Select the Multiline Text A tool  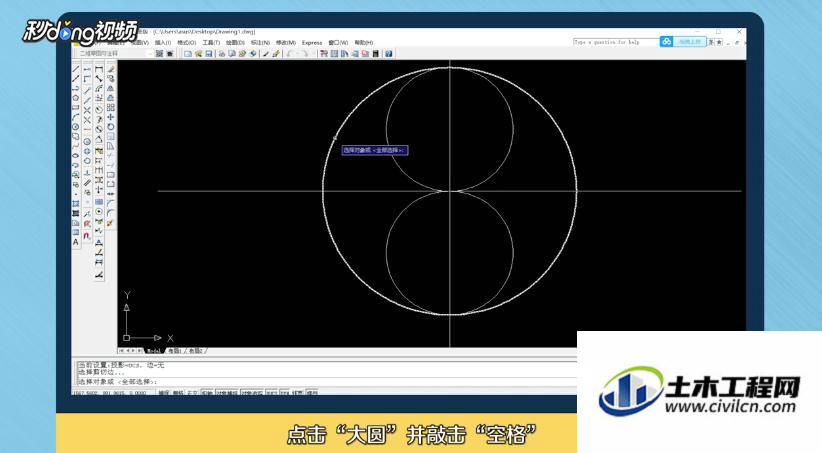[x=76, y=242]
